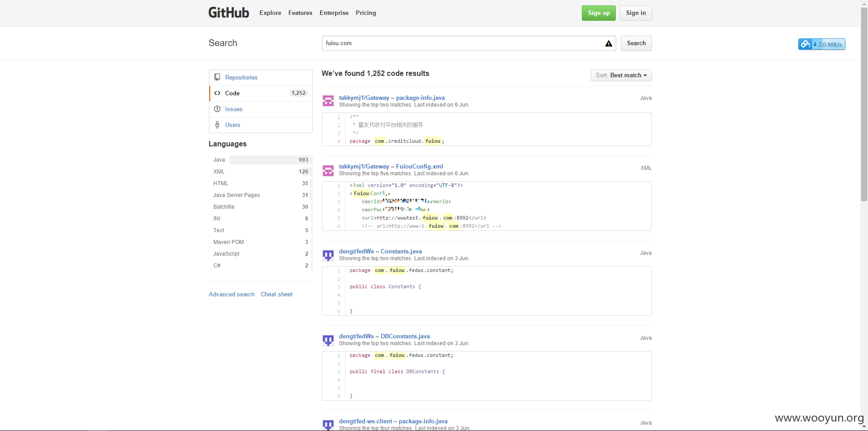Viewport: 868px width, 431px height.
Task: Open the Enterprise page
Action: 334,13
